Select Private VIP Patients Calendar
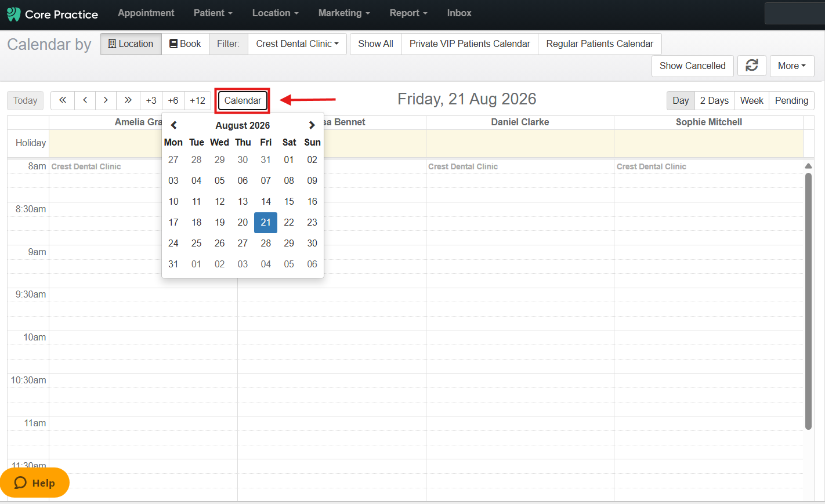825x504 pixels. [x=469, y=44]
